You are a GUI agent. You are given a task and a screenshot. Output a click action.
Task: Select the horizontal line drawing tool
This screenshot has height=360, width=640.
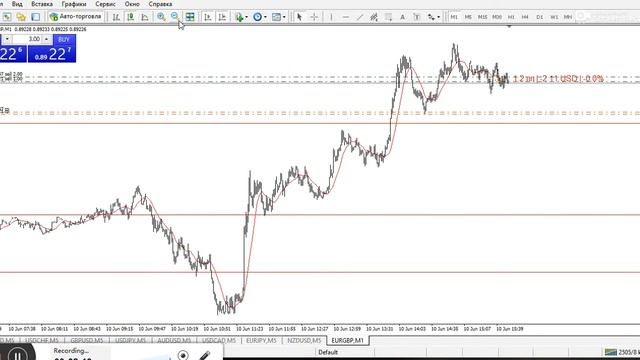(345, 17)
